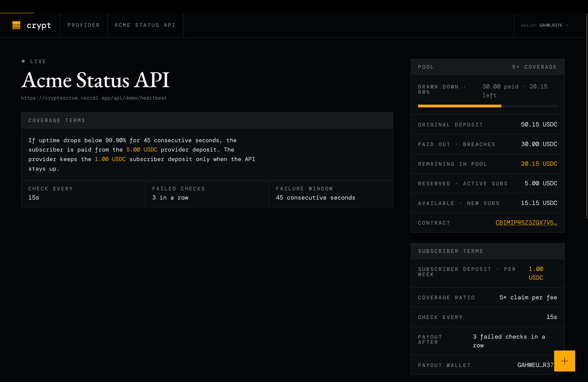Click the Original Deposit 50.15 USDC value
This screenshot has height=382, width=588.
tap(539, 124)
